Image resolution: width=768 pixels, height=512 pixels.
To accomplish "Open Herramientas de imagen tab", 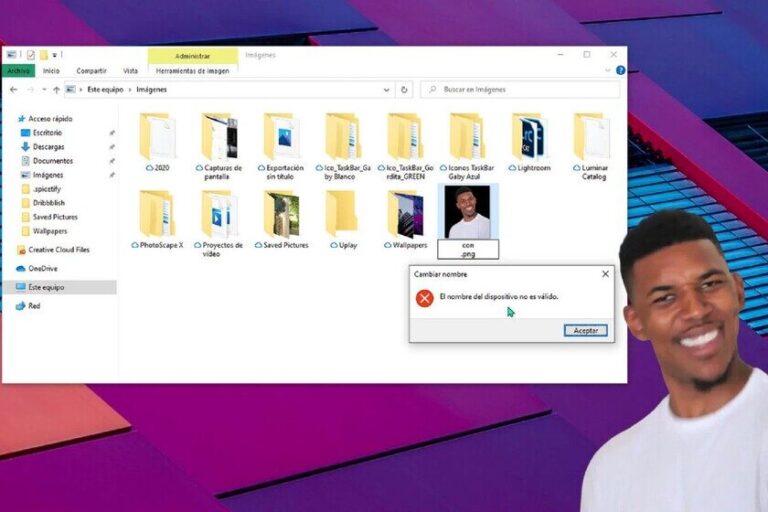I will [x=192, y=71].
